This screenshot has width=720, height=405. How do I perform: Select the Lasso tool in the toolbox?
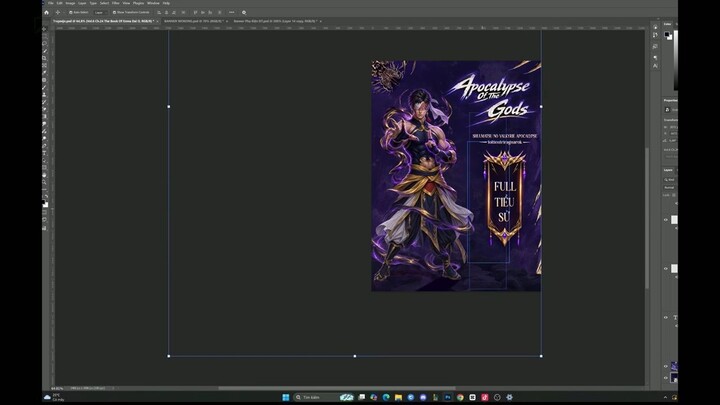click(45, 44)
